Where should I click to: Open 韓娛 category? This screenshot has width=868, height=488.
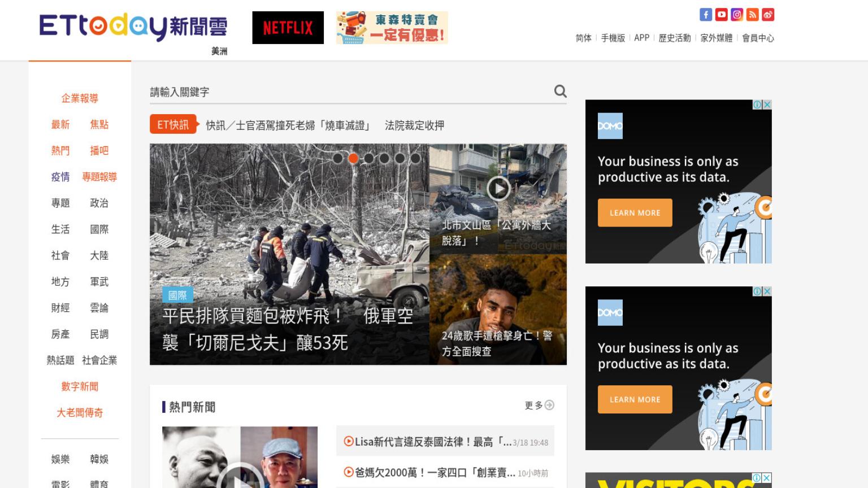pyautogui.click(x=99, y=459)
